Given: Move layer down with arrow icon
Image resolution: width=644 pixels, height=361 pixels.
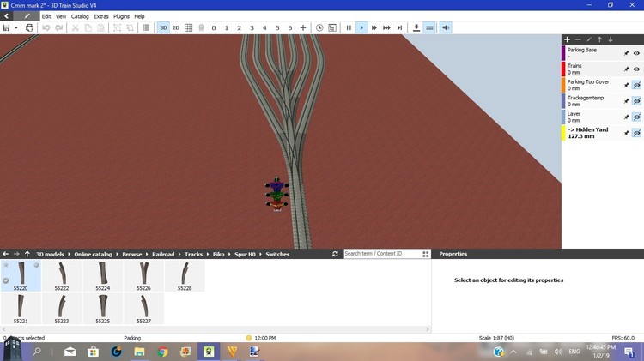Looking at the screenshot, I should pyautogui.click(x=611, y=39).
